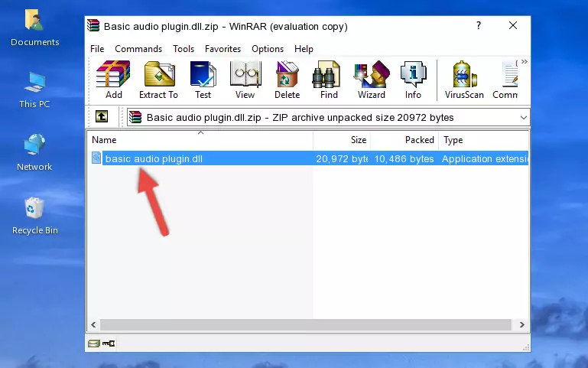588x368 pixels.
Task: Click the Comment toolbar icon
Action: 505,80
